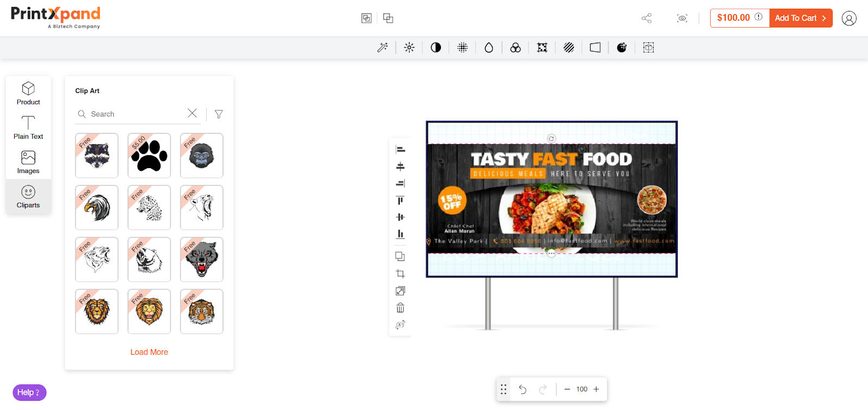
Task: Click the Load More link
Action: click(149, 352)
